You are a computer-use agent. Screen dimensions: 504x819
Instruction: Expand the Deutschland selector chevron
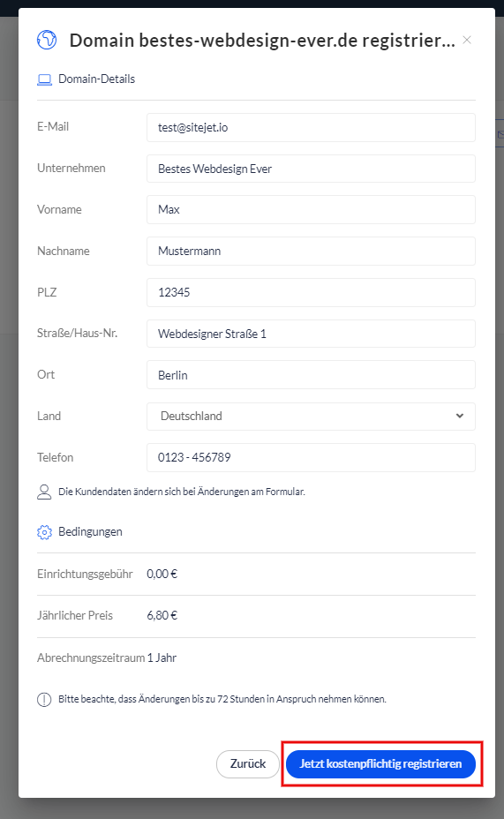tap(460, 417)
